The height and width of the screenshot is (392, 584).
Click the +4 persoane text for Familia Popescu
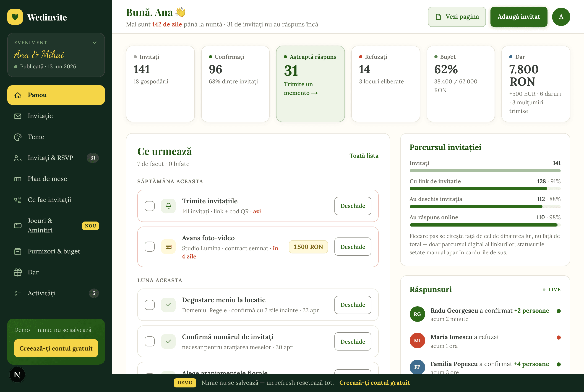(x=532, y=364)
